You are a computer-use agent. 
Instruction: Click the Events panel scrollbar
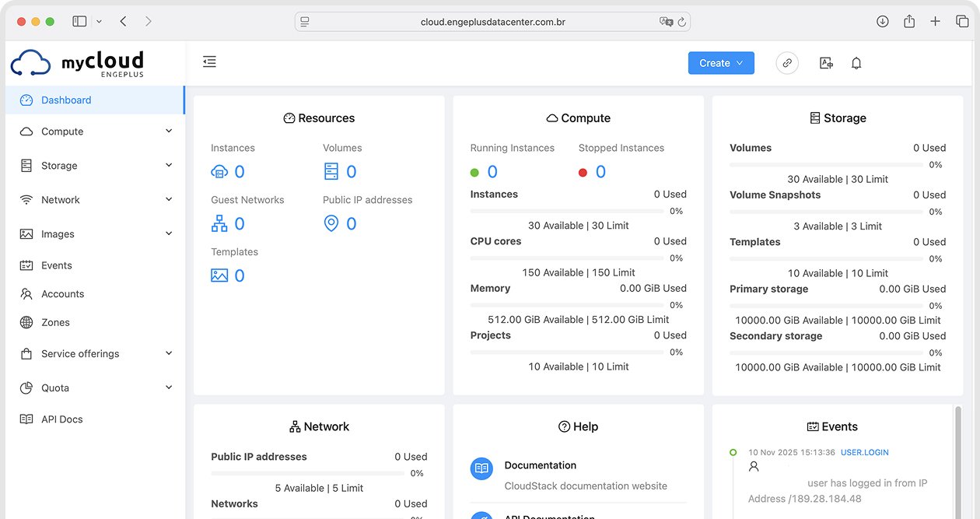click(958, 461)
